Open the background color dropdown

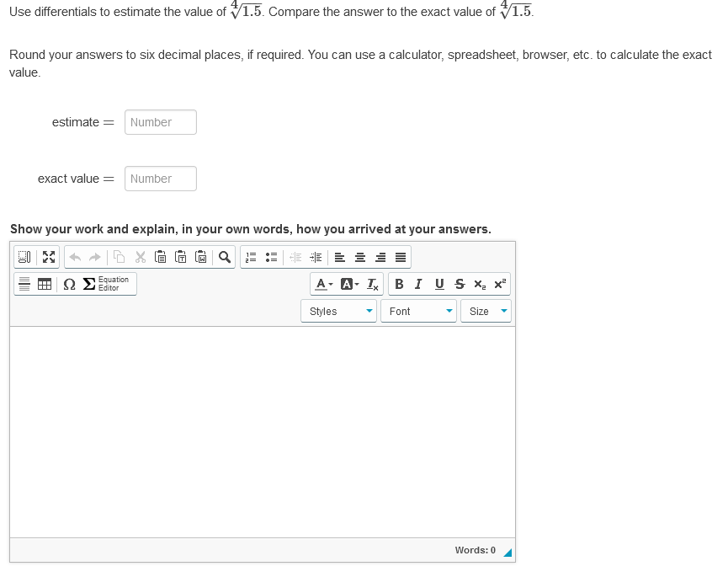point(349,284)
